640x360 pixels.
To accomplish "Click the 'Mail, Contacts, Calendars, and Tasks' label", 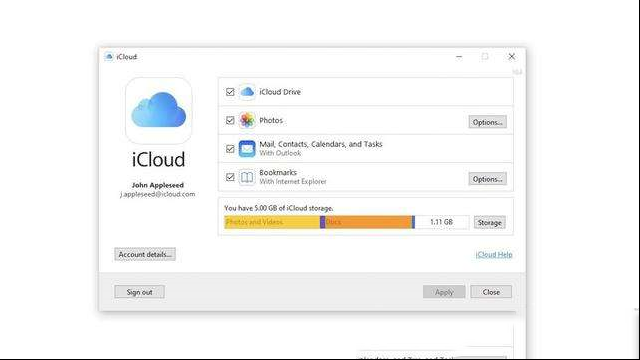I will (321, 144).
